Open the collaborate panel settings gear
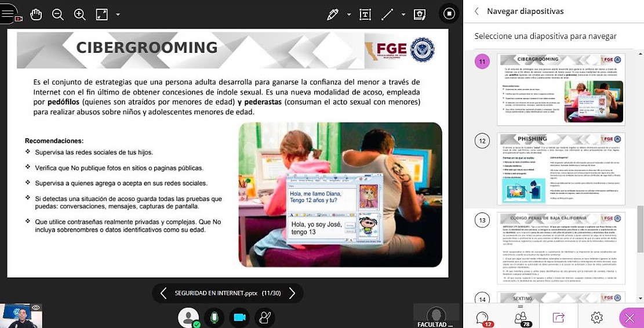Viewport: 644px width, 328px height. [x=596, y=317]
